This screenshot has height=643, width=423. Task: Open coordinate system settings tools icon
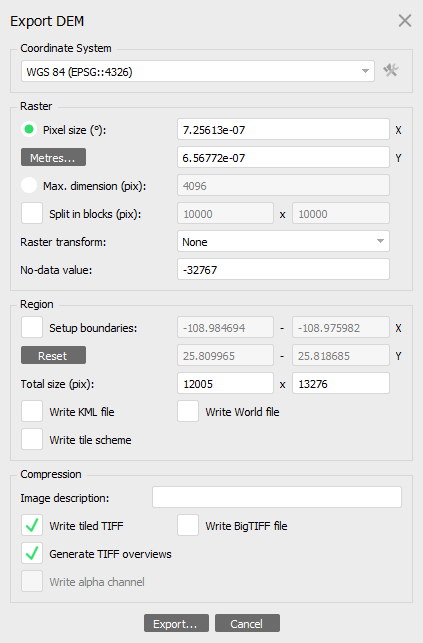pyautogui.click(x=391, y=71)
